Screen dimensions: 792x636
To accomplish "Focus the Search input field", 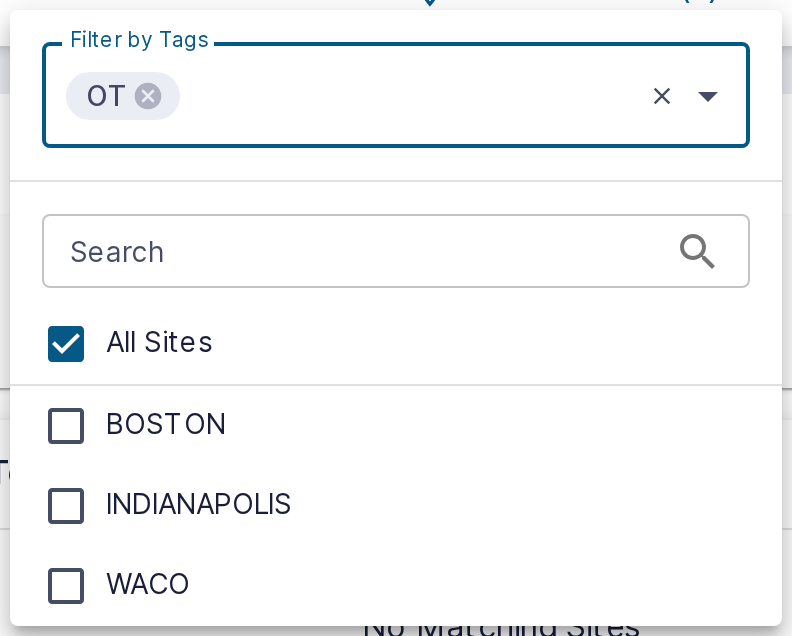I will coord(395,251).
